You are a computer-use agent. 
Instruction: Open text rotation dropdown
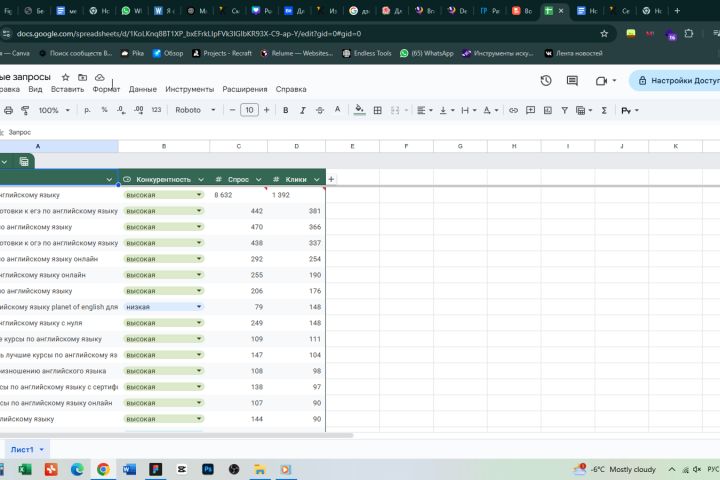coord(490,110)
